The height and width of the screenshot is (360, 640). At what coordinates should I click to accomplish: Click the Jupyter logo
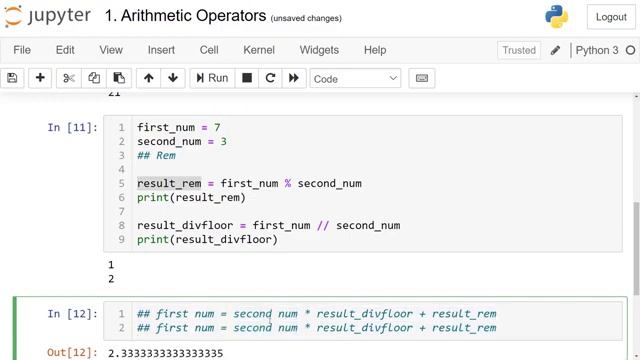(x=48, y=16)
